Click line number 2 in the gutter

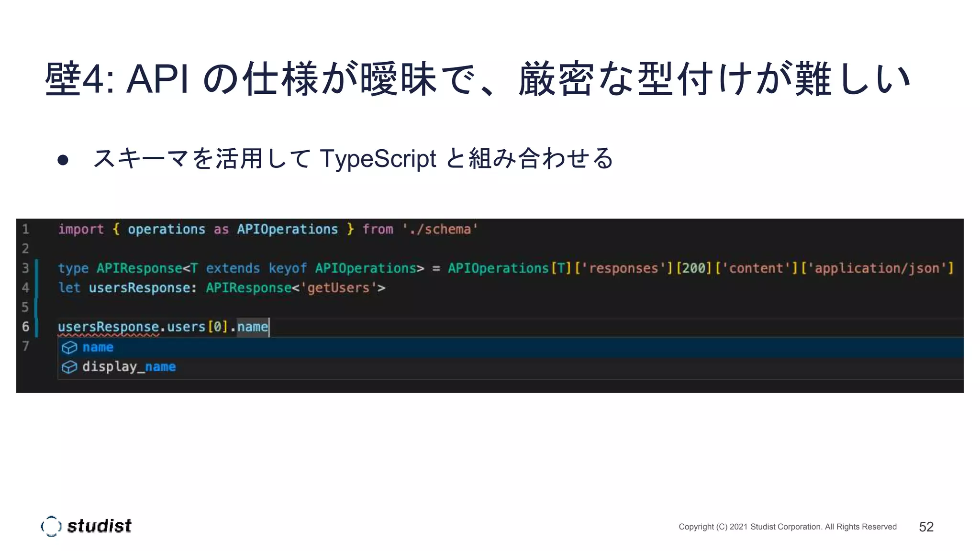(x=26, y=249)
